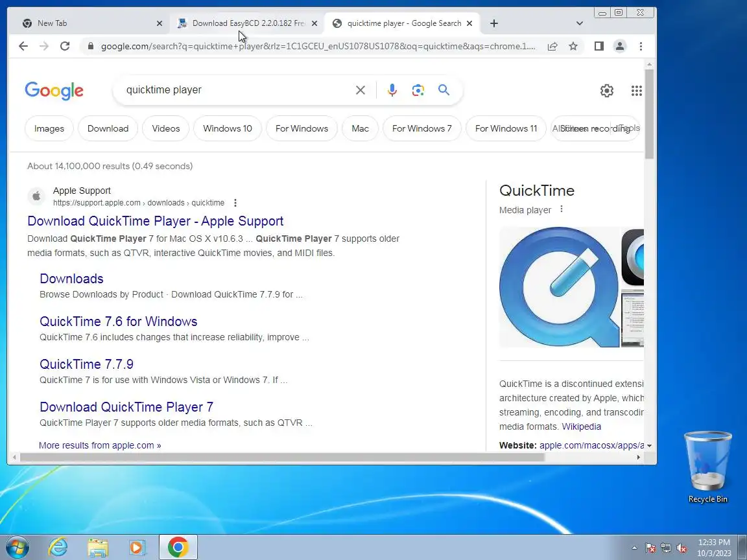Bookmark this page with the star icon
747x560 pixels.
pos(573,46)
